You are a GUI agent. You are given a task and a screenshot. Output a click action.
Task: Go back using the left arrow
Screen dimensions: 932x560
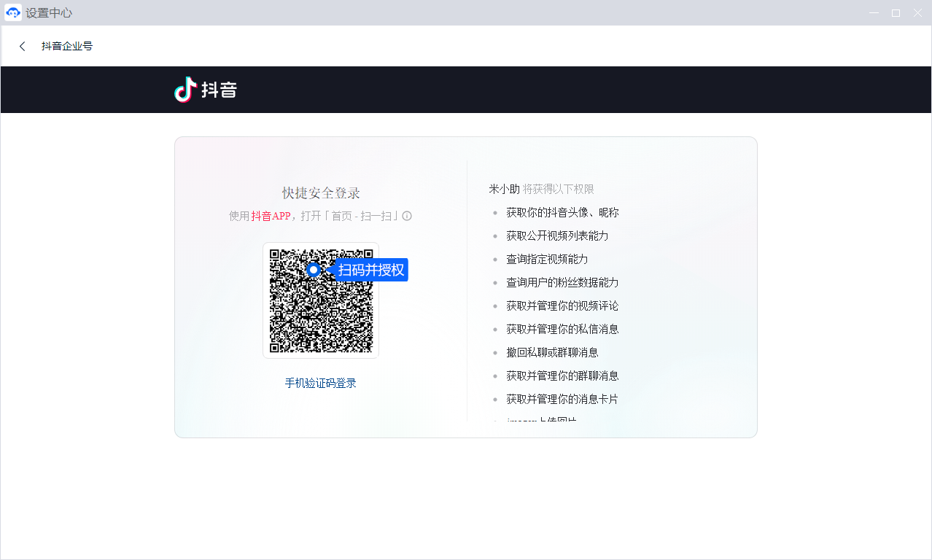click(x=22, y=46)
